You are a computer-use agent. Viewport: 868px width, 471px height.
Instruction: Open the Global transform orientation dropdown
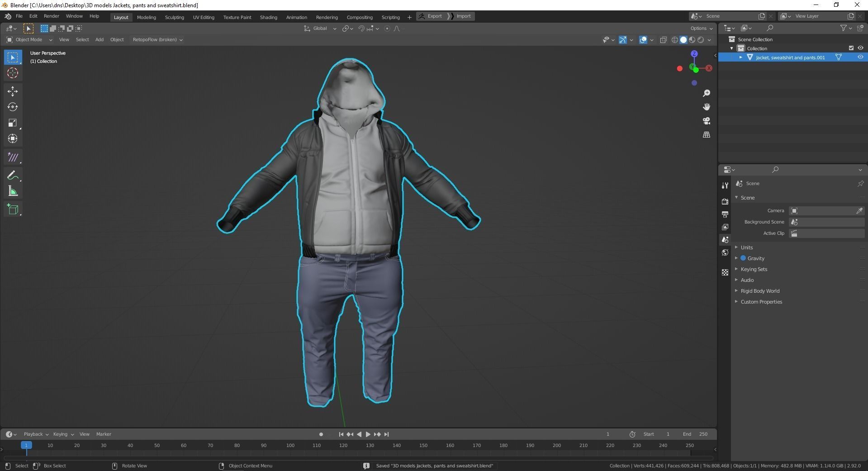(320, 29)
